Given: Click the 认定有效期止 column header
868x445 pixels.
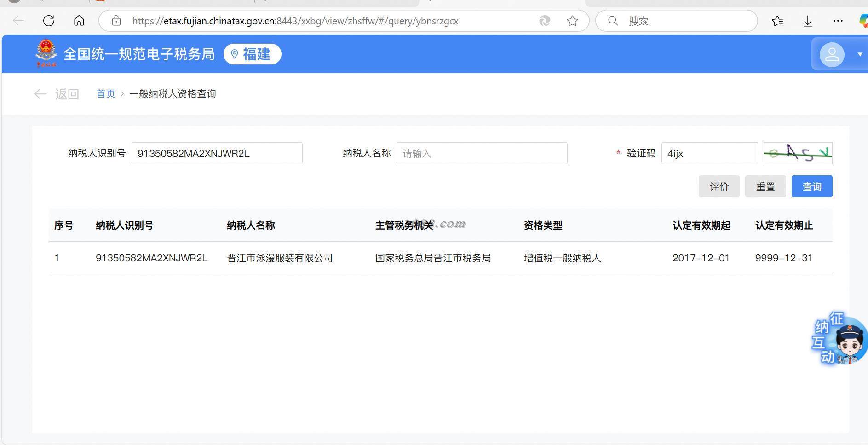Looking at the screenshot, I should (784, 225).
